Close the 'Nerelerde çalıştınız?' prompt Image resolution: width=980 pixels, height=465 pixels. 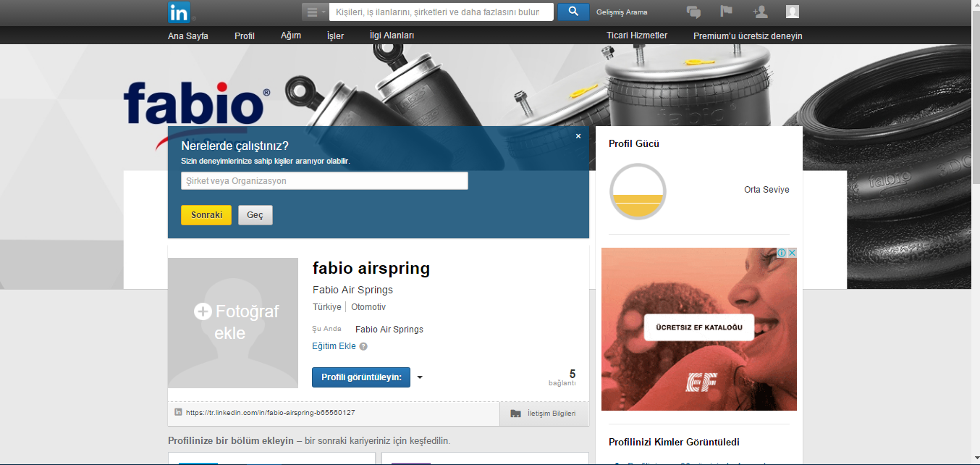pyautogui.click(x=578, y=136)
